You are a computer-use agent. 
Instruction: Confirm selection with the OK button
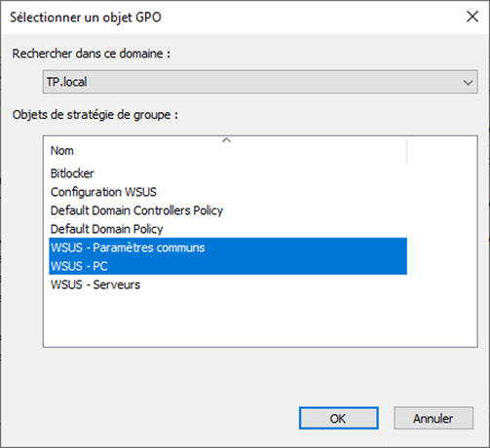coord(339,418)
